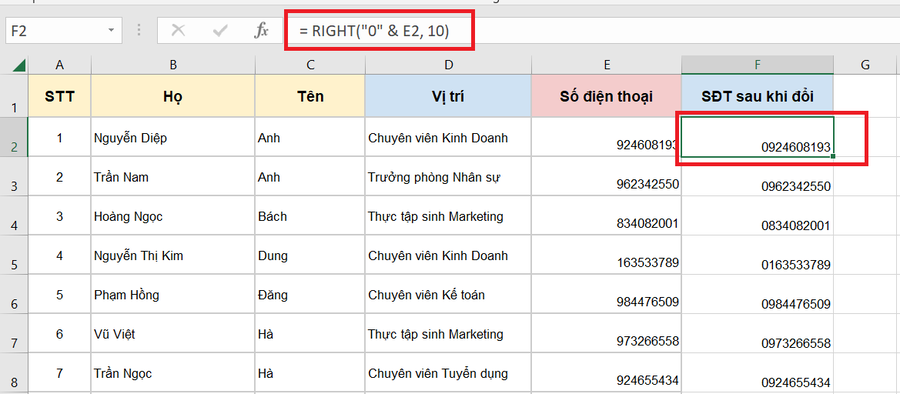This screenshot has width=900, height=394.
Task: Click the Cancel (X) formula bar icon
Action: click(179, 30)
